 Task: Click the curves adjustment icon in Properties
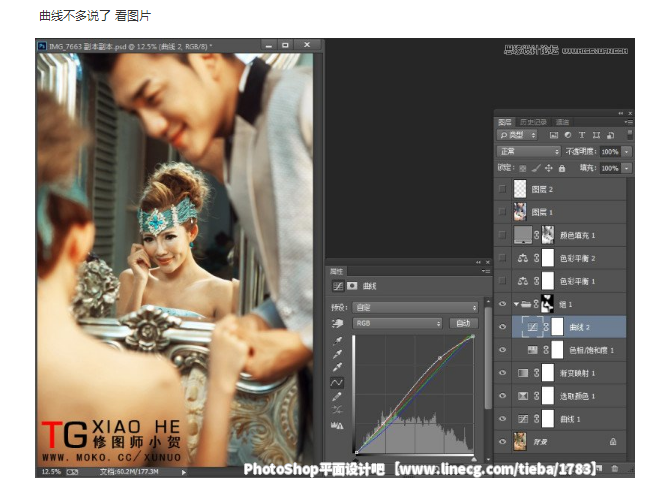(338, 286)
